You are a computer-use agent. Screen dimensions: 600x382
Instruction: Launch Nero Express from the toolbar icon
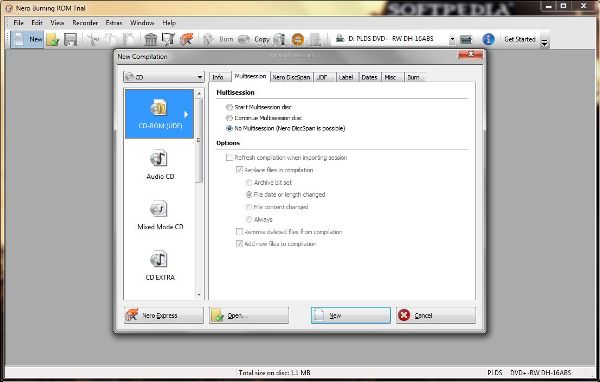coord(186,39)
